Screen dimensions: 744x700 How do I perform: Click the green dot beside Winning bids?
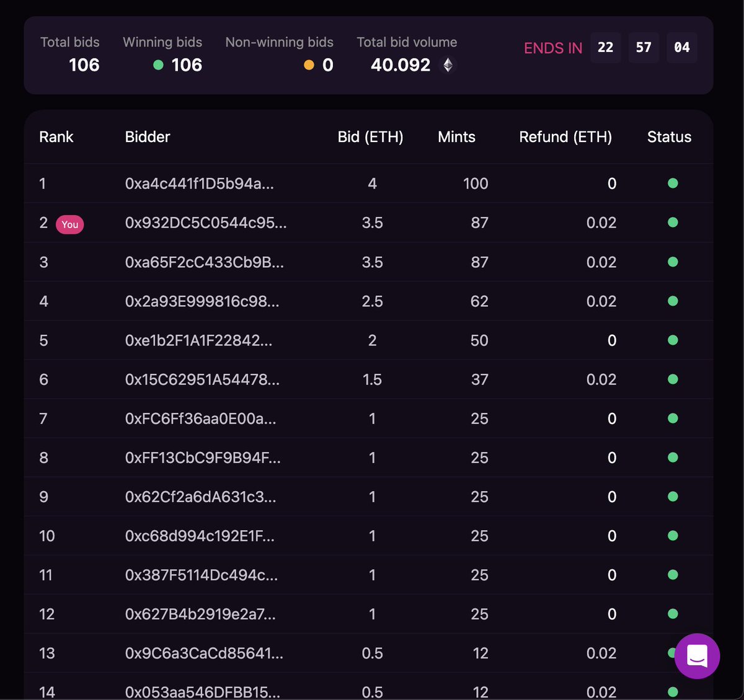point(158,64)
